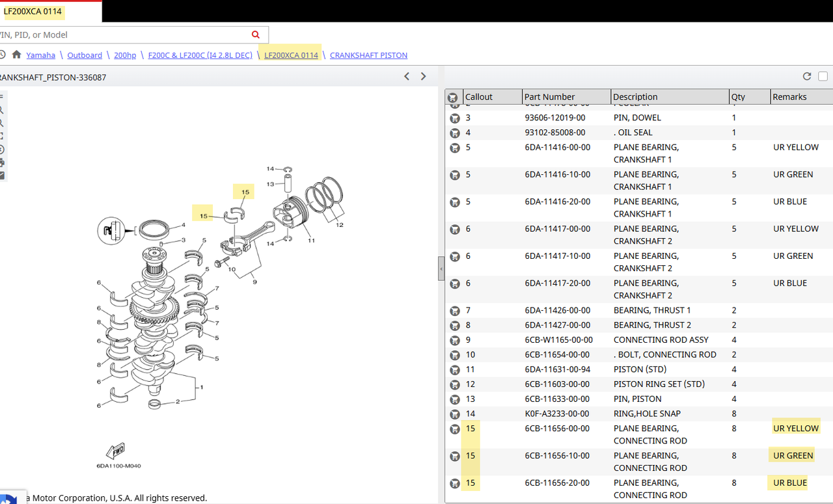Add part 6CB-11656-00-00 to cart
833x504 pixels.
(x=454, y=429)
